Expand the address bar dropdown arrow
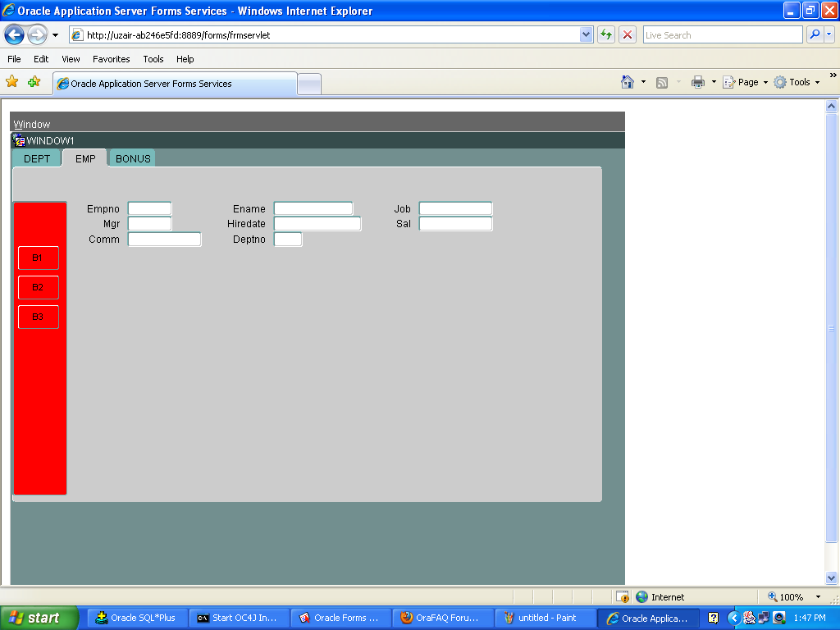The image size is (840, 630). (x=586, y=35)
